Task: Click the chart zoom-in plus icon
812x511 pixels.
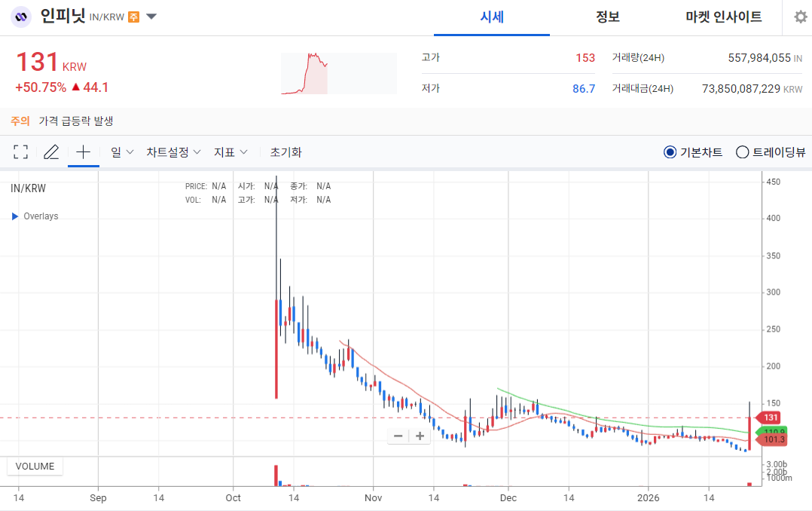Action: [x=418, y=436]
